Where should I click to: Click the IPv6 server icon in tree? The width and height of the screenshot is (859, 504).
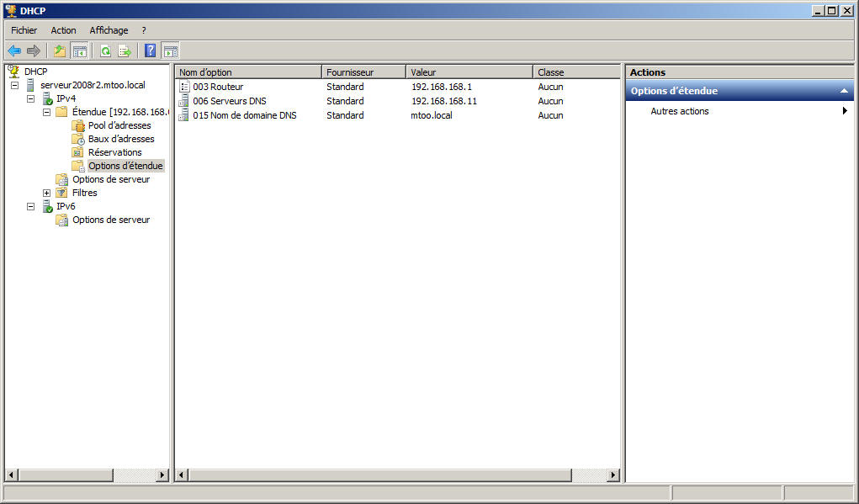(47, 206)
